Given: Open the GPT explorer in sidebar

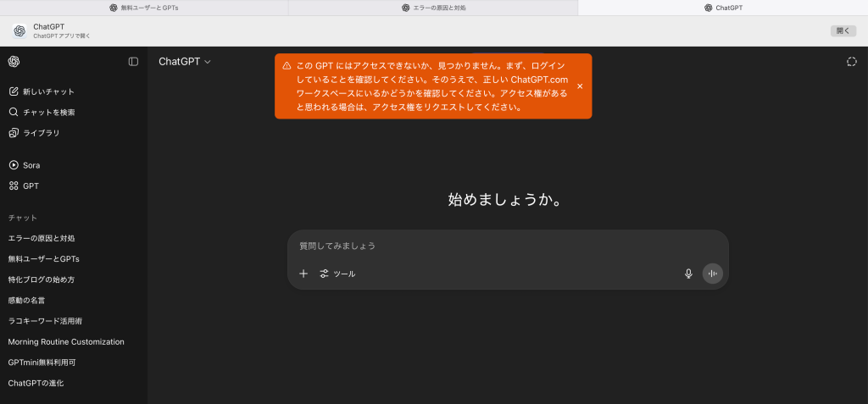Looking at the screenshot, I should click(31, 185).
